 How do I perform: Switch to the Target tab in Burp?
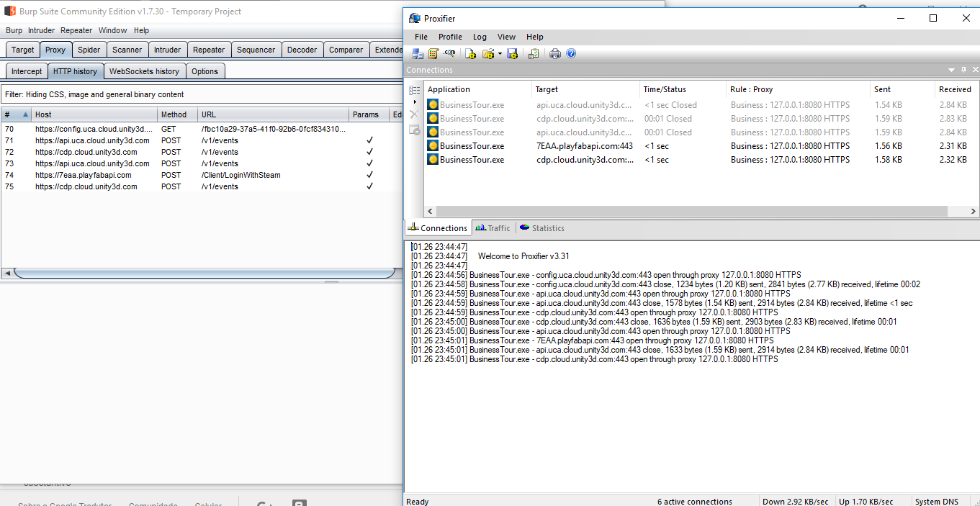click(x=22, y=50)
